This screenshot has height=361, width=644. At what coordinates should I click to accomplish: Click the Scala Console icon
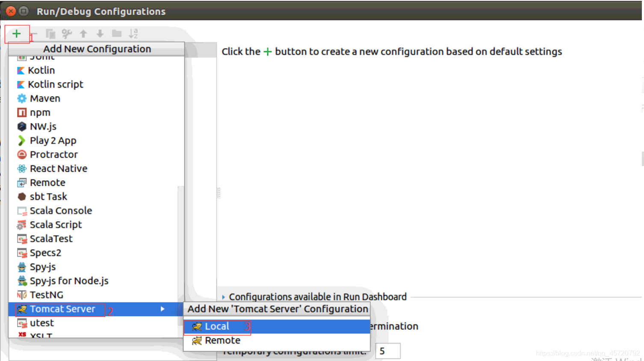point(22,211)
